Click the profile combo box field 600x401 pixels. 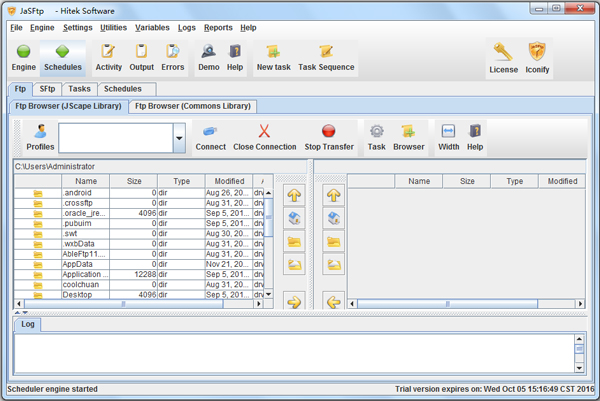(116, 138)
